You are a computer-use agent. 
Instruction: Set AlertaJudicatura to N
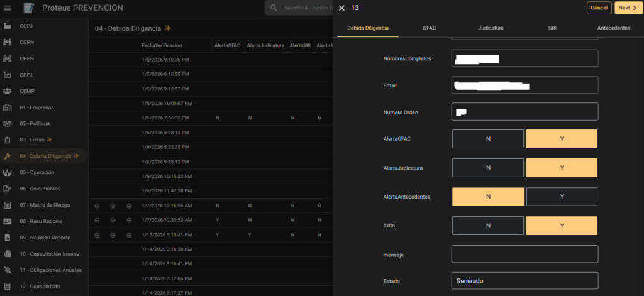point(487,168)
